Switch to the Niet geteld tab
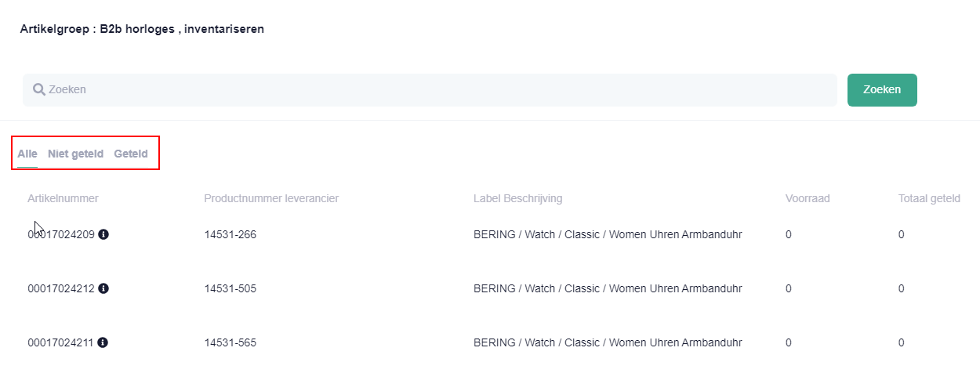The width and height of the screenshot is (980, 373). 75,154
